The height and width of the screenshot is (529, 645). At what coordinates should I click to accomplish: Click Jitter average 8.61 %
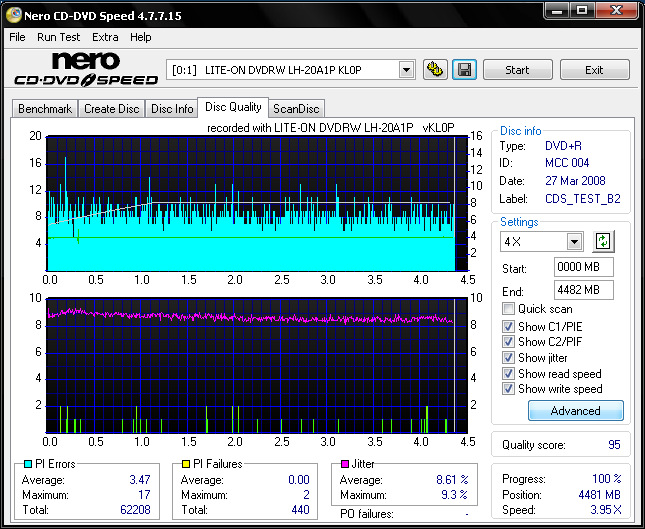pos(452,480)
